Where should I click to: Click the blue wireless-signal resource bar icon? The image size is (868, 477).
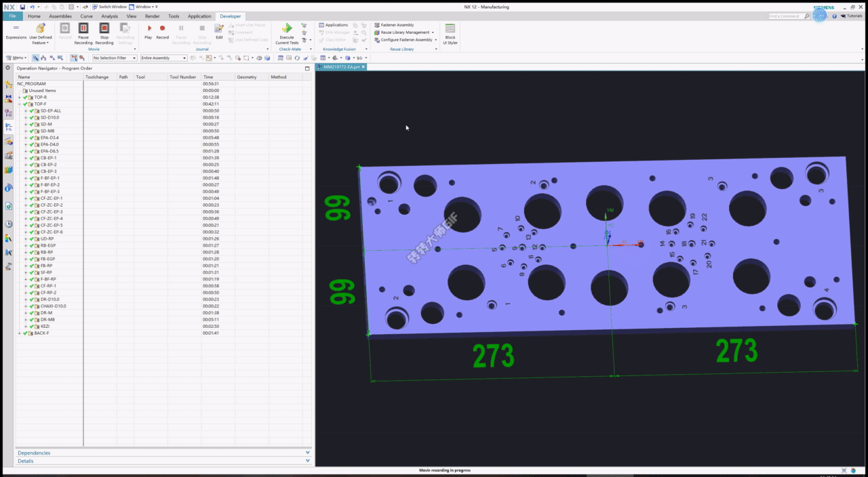8,188
